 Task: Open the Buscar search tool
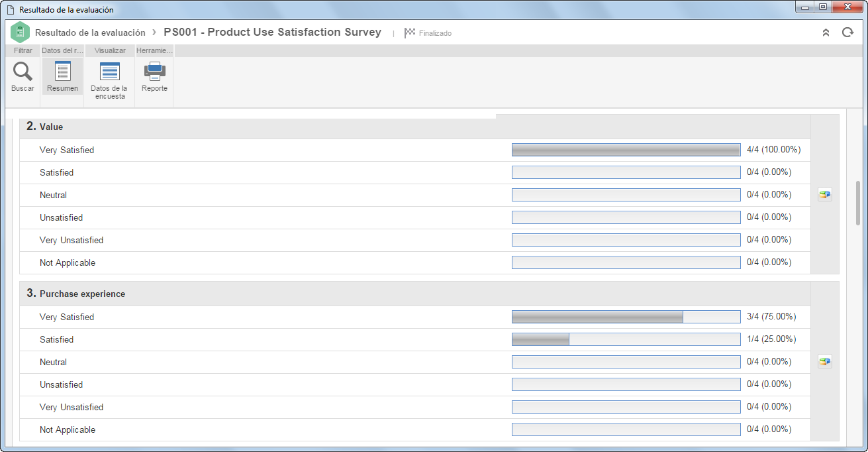coord(23,77)
